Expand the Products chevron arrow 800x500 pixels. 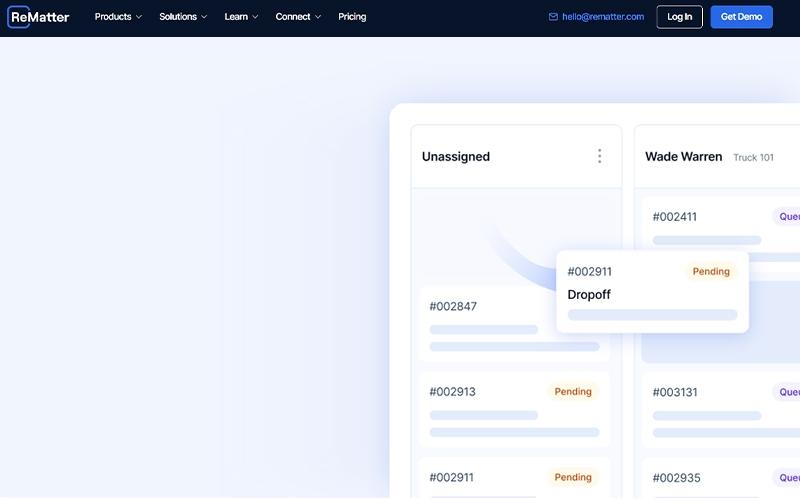point(139,17)
